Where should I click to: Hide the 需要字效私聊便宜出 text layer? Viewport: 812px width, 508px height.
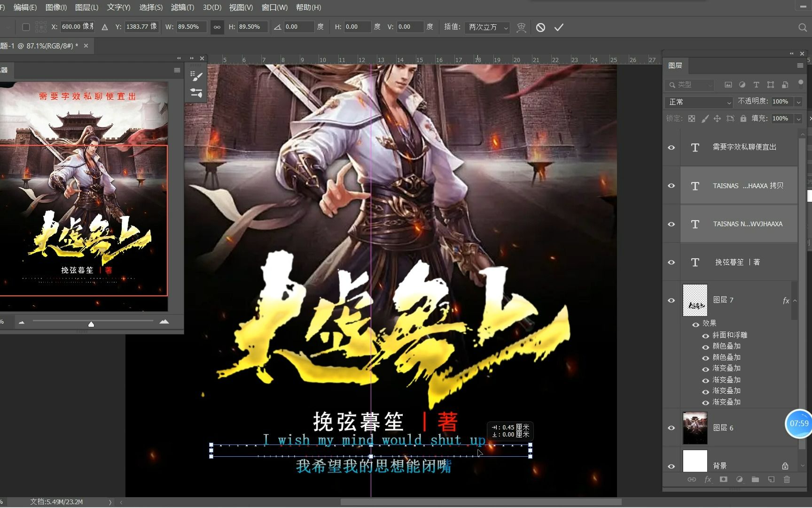tap(671, 148)
